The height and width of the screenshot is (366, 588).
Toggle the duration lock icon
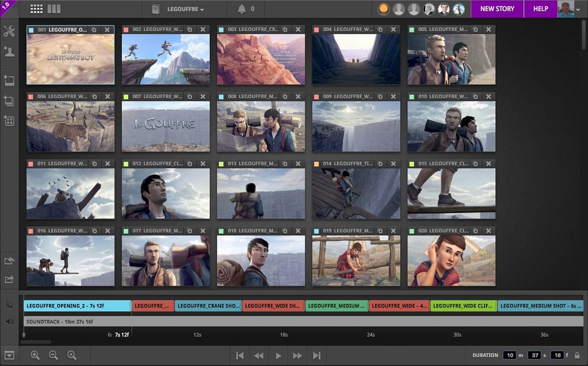(x=577, y=355)
